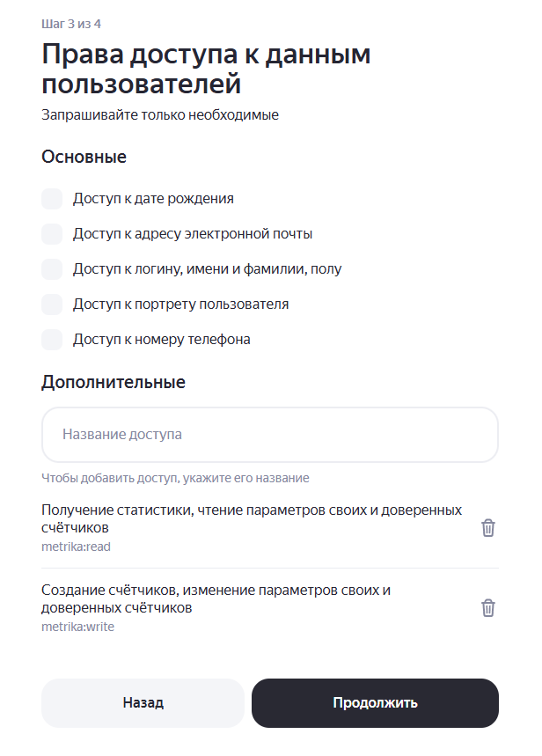Screen dimensions: 542x756
Task: Focus the 'Название доступа' input field
Action: point(269,435)
